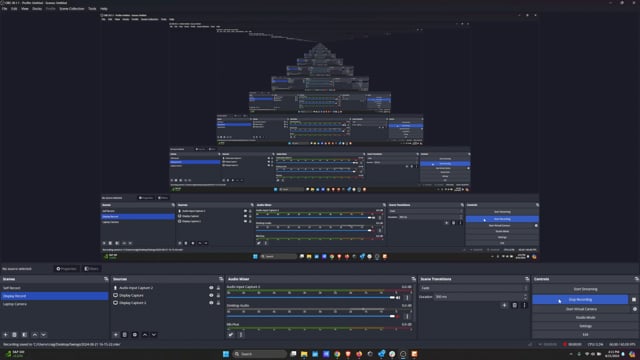The width and height of the screenshot is (640, 360).
Task: Remove selected scene using the trash icon
Action: [x=14, y=335]
